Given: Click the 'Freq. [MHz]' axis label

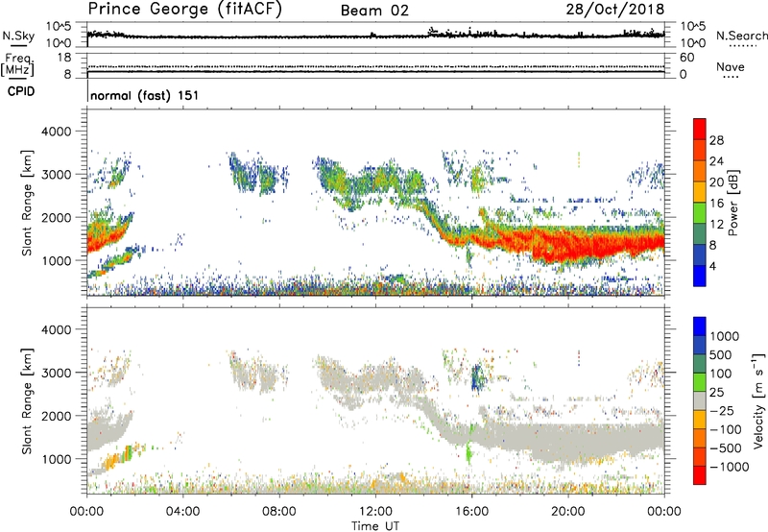Looking at the screenshot, I should tap(18, 65).
